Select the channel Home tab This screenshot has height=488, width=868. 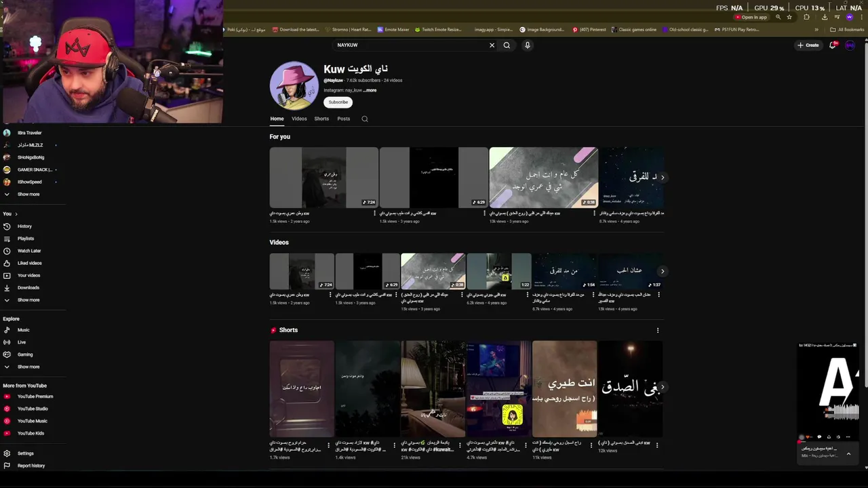277,119
